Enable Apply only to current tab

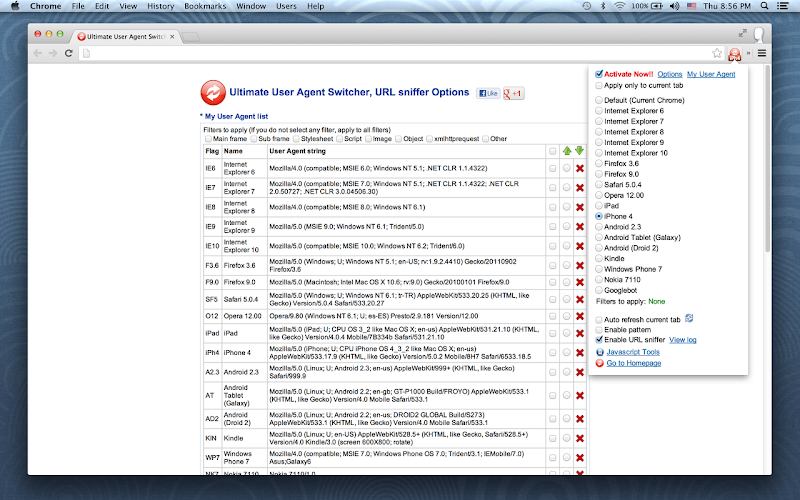(x=599, y=86)
